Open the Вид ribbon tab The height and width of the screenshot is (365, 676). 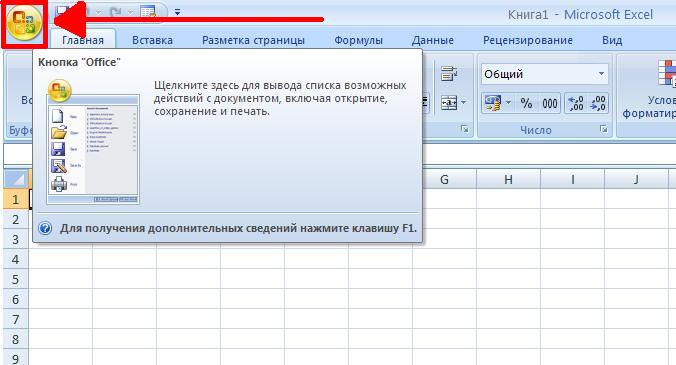coord(612,40)
